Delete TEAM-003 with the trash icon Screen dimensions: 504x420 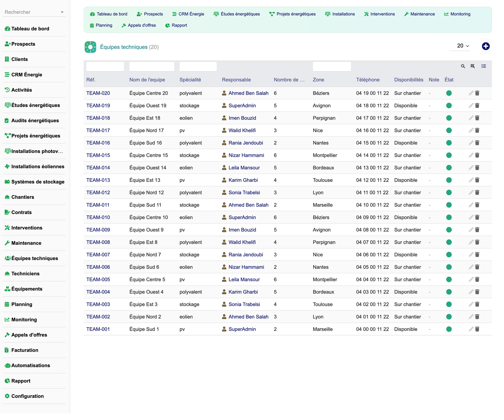(477, 304)
